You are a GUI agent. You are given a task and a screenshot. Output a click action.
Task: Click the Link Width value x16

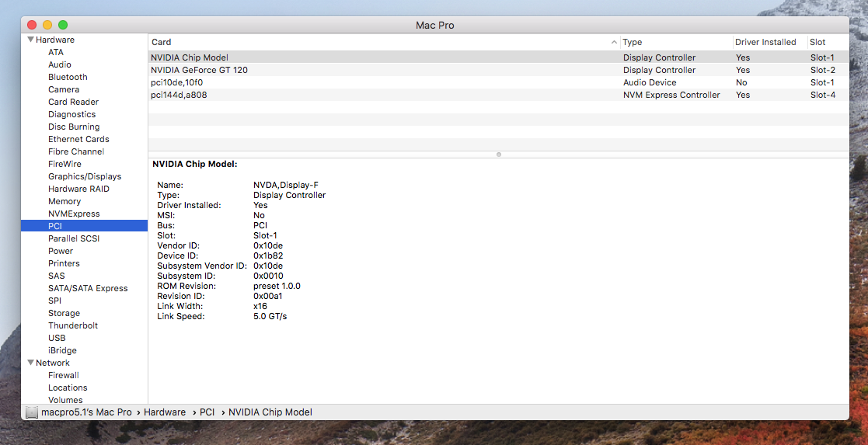pos(260,306)
